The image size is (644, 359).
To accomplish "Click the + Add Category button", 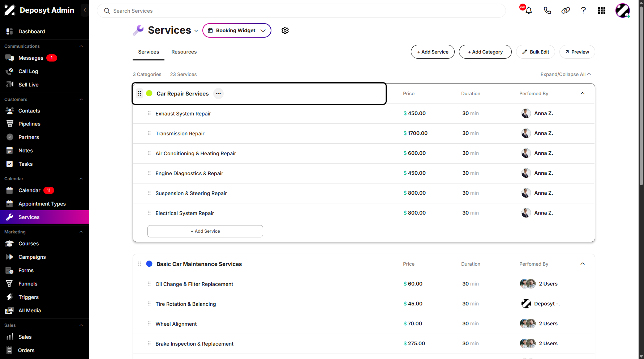I will coord(485,52).
